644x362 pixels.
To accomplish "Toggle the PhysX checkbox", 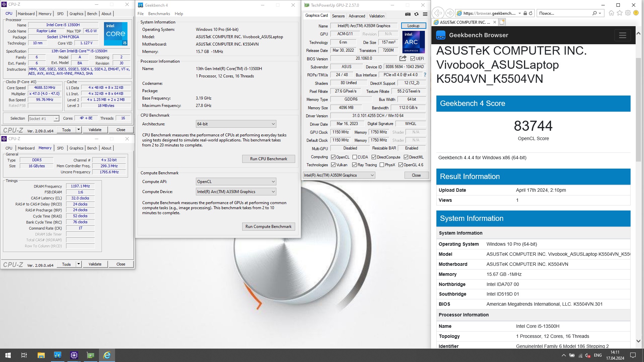I will (x=382, y=165).
